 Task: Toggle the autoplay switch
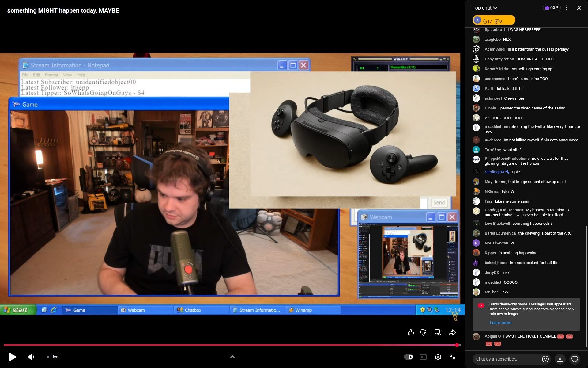pyautogui.click(x=409, y=357)
